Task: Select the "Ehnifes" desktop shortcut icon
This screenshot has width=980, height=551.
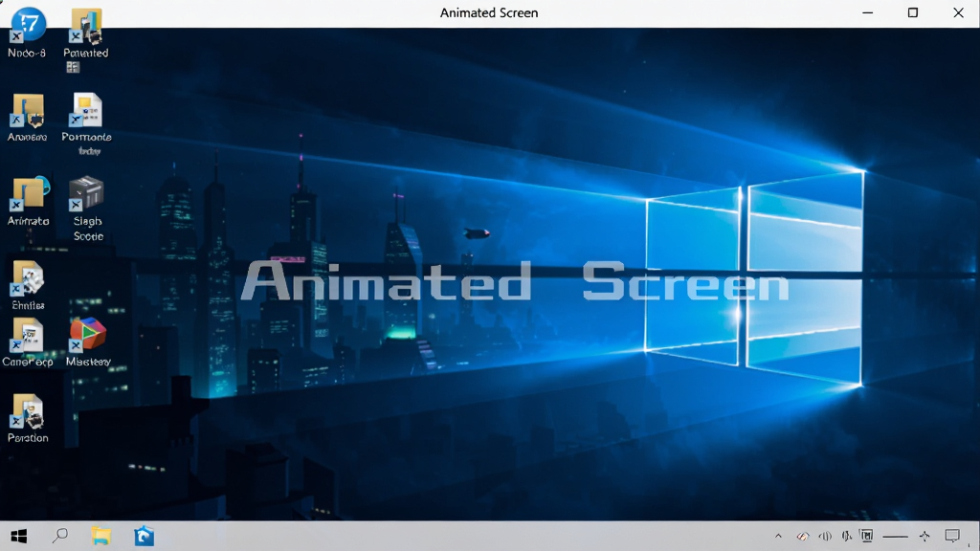Action: click(x=28, y=278)
